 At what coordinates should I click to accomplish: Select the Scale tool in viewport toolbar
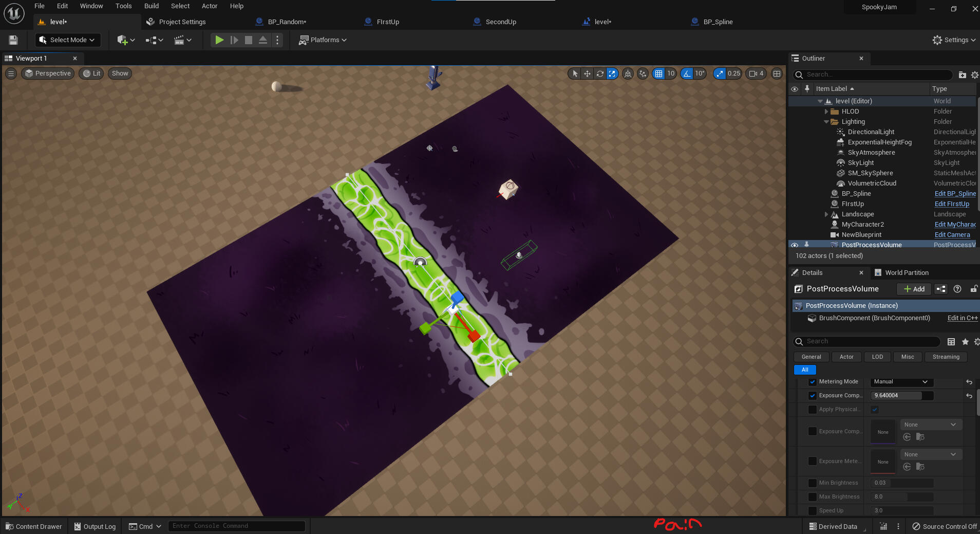point(612,73)
